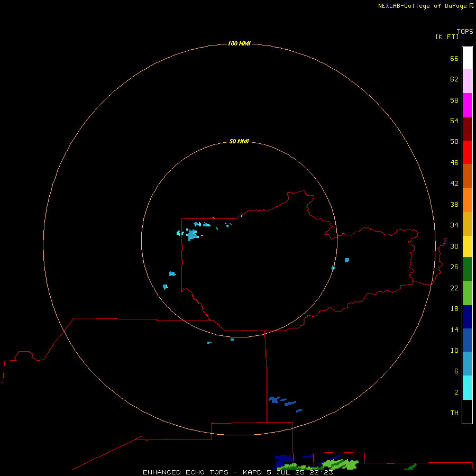This screenshot has height=476, width=476.
Task: Click the '30' legend value
Action: (x=454, y=246)
